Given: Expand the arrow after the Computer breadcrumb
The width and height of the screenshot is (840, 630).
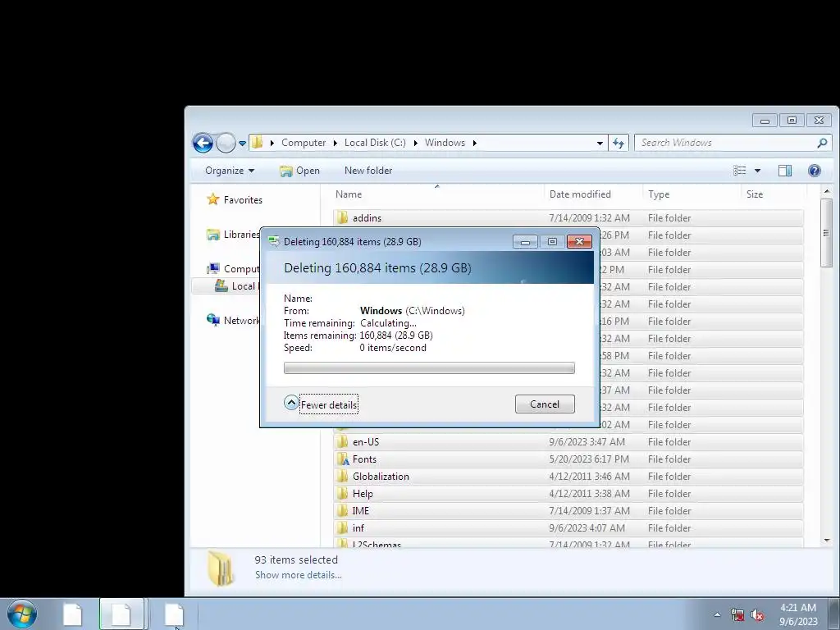Looking at the screenshot, I should coord(335,143).
